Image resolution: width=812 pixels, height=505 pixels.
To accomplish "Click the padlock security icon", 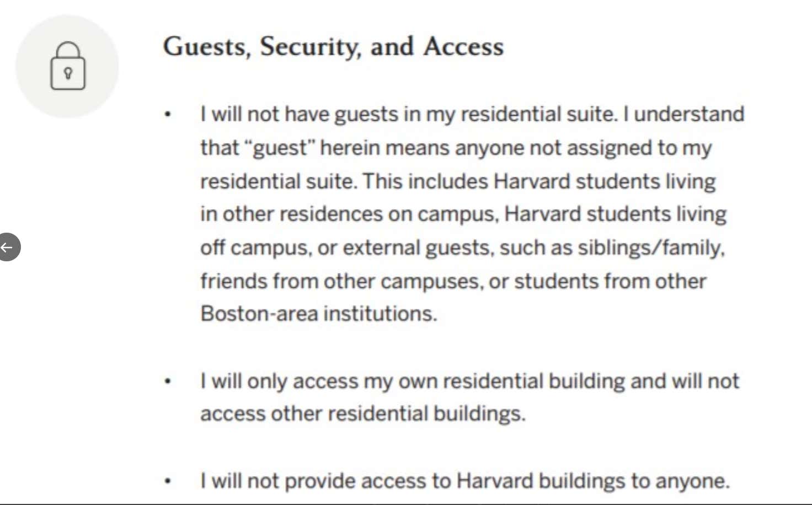I will point(68,66).
